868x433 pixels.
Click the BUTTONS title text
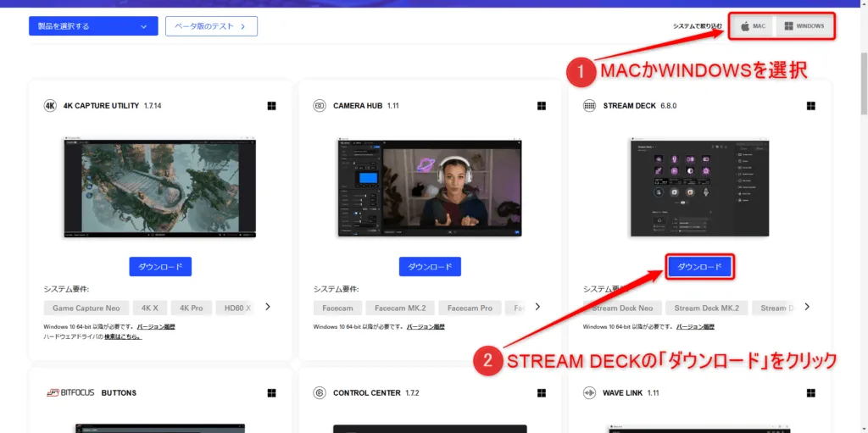coord(119,392)
